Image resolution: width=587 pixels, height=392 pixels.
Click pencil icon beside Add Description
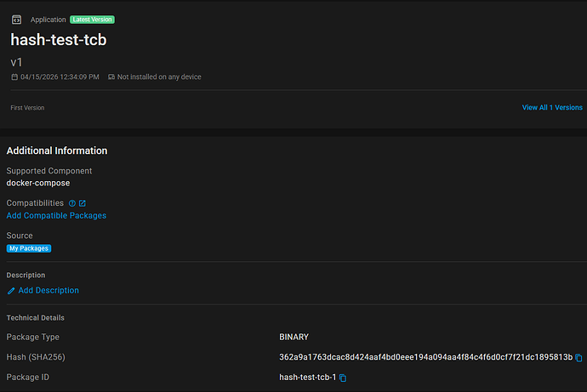click(11, 291)
